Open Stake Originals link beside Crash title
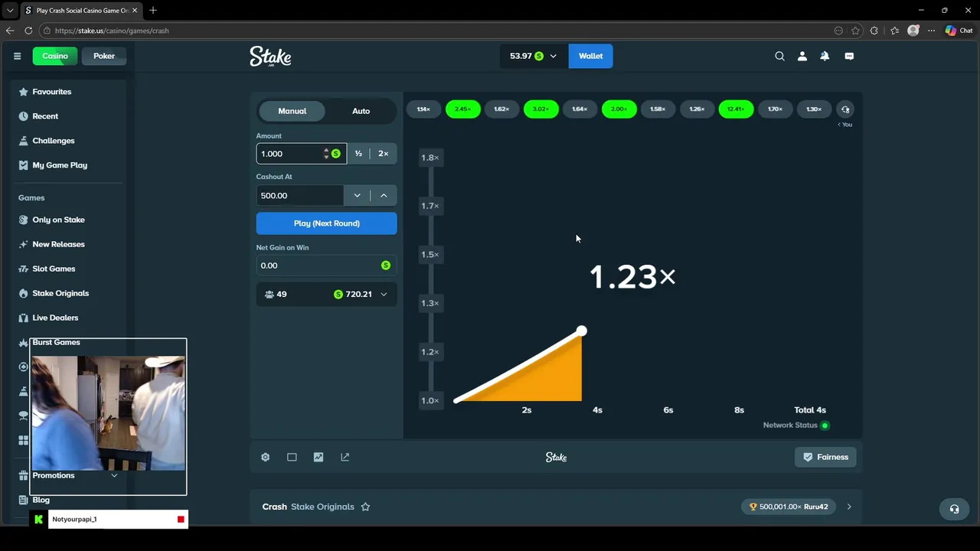 click(x=322, y=507)
